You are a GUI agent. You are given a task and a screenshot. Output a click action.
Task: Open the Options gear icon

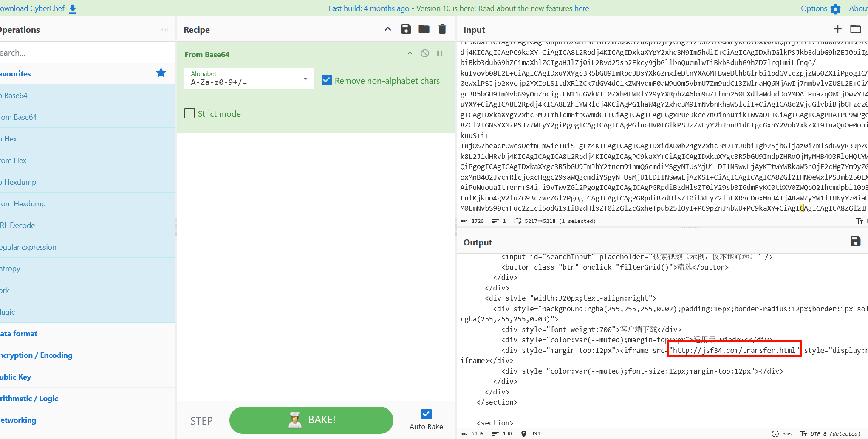tap(835, 9)
